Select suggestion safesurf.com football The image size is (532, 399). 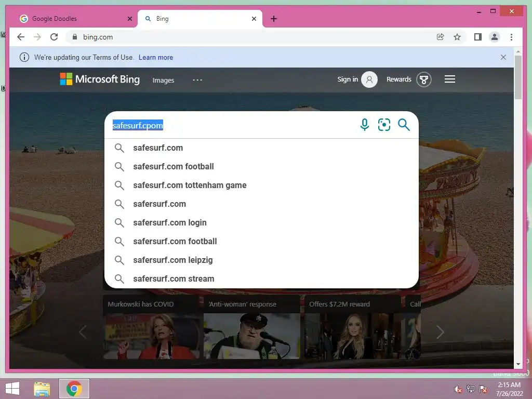coord(261,167)
